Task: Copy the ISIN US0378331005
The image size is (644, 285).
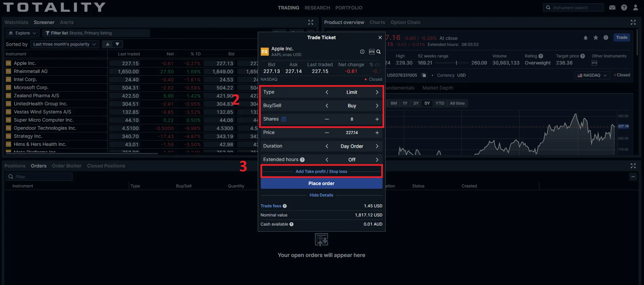Action: click(x=424, y=75)
